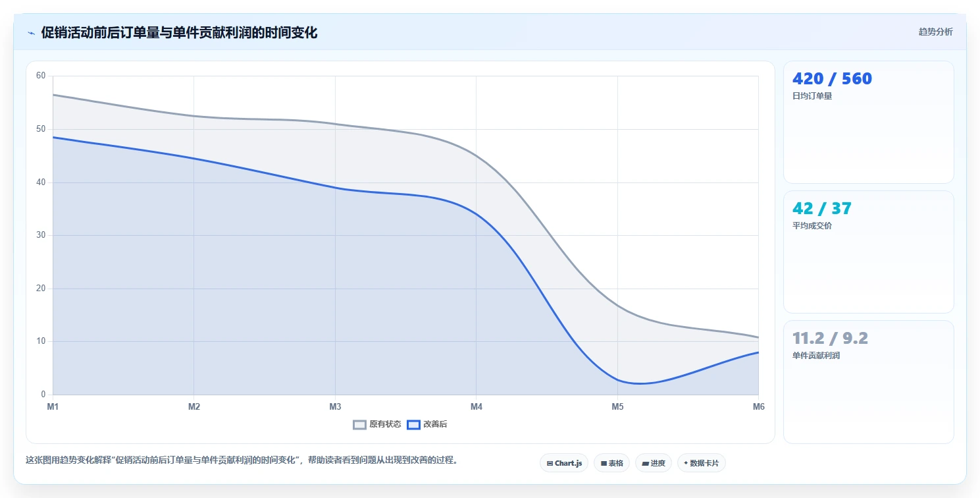Toggle the 原有状态 series in the legend
Viewport: 980px width, 498px height.
[x=377, y=424]
